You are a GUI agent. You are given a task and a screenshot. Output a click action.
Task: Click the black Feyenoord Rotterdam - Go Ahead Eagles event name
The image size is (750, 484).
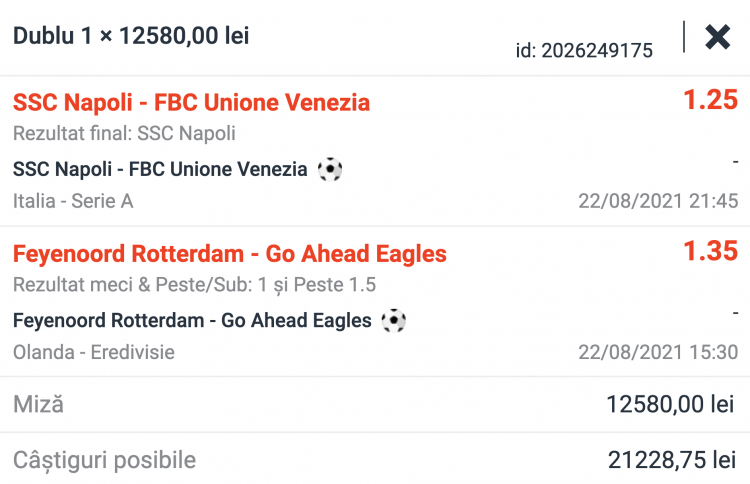click(x=192, y=321)
